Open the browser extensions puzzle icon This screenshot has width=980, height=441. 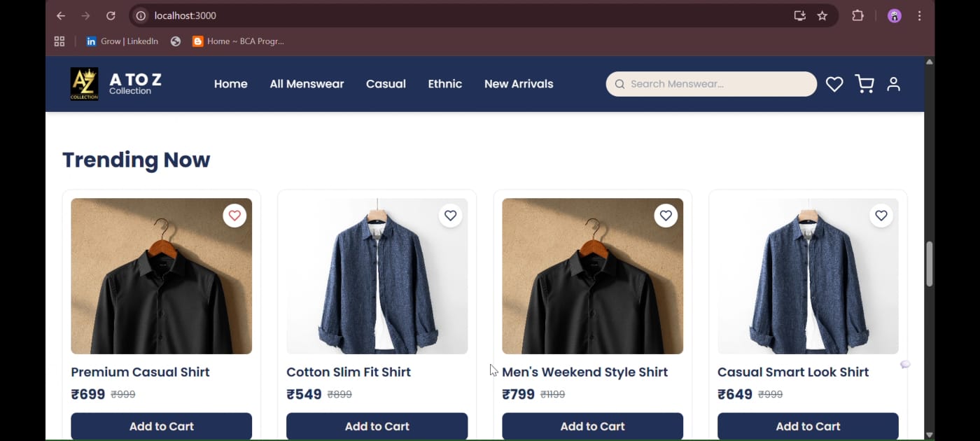[x=857, y=15]
